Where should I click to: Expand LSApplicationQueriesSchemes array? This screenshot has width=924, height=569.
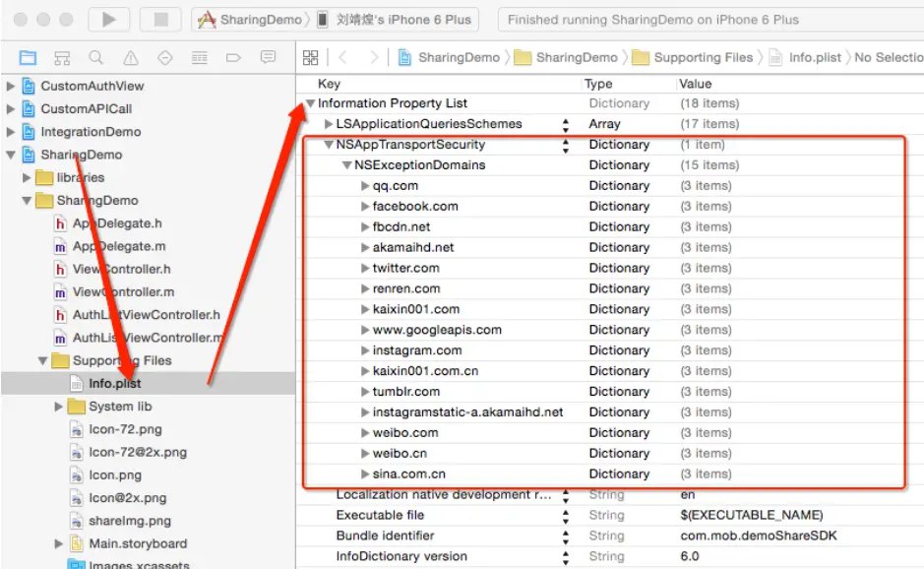pyautogui.click(x=329, y=124)
